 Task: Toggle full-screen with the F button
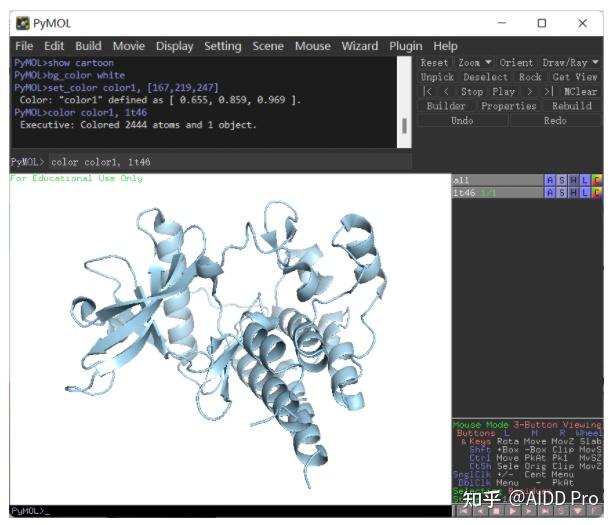[594, 511]
